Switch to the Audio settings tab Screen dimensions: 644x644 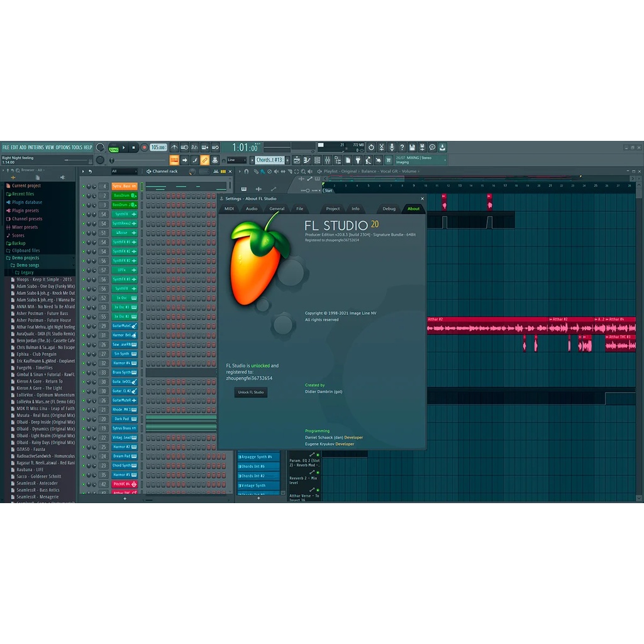click(252, 209)
